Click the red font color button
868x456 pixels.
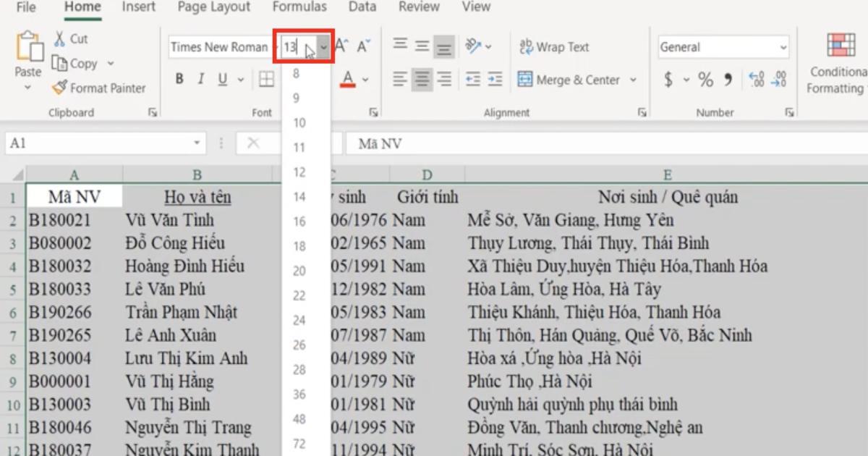(348, 79)
